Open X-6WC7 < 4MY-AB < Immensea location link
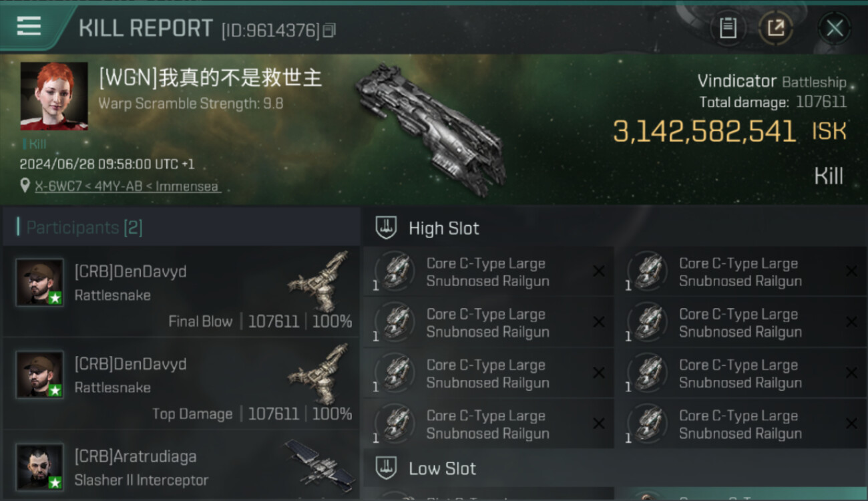 (128, 186)
